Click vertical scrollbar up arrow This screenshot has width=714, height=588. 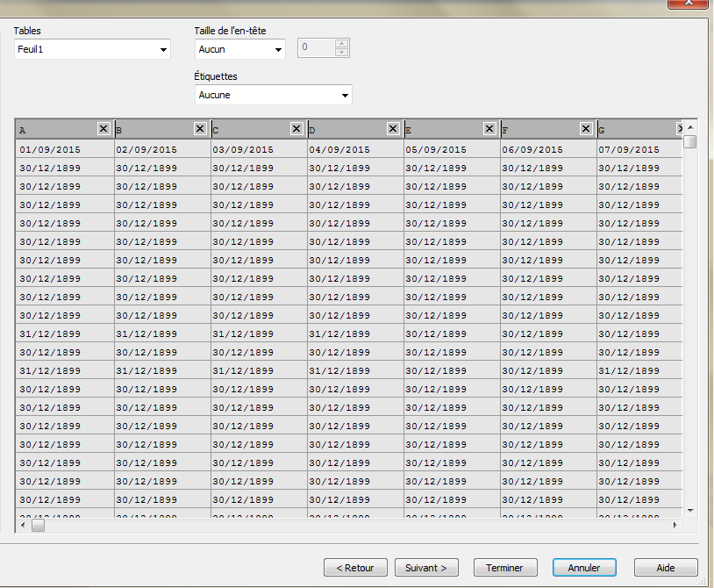tap(690, 127)
